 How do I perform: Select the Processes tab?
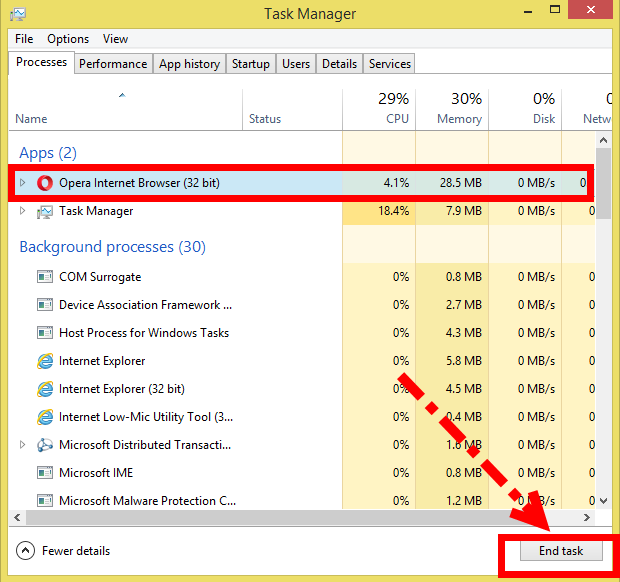click(x=42, y=62)
